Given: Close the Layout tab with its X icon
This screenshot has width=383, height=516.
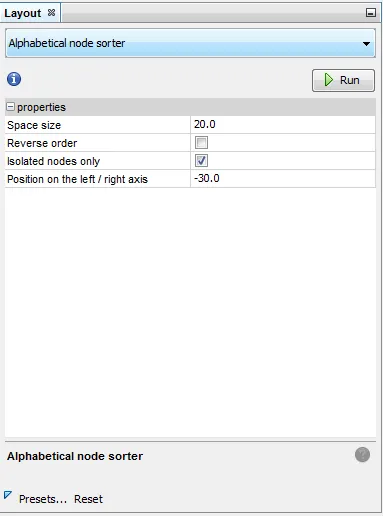Looking at the screenshot, I should click(x=51, y=13).
